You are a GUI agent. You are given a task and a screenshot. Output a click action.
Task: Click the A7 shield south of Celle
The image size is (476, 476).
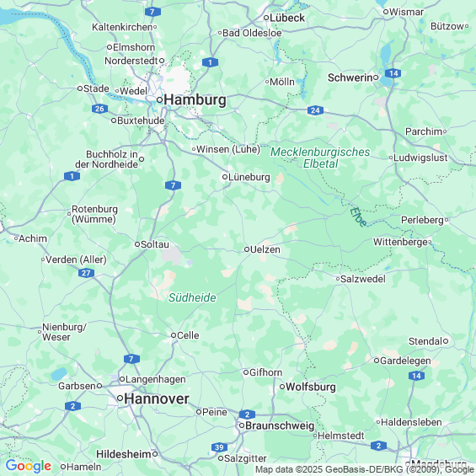(131, 359)
